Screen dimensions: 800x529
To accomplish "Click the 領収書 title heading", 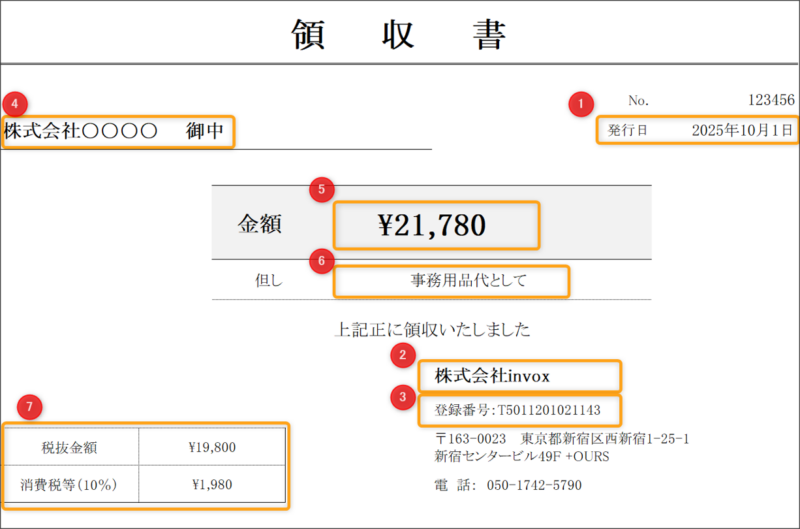I will (399, 34).
